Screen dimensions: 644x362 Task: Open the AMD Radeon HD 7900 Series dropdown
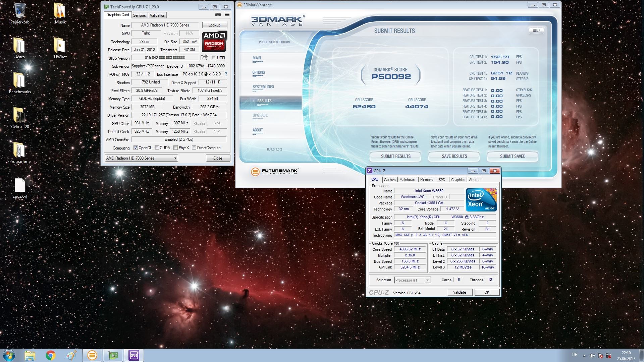pos(141,158)
